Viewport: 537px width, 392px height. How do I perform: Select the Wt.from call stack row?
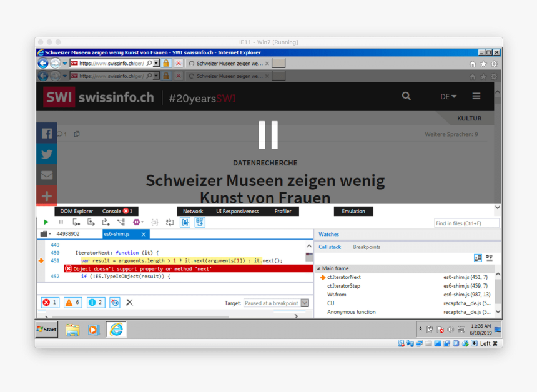(405, 295)
